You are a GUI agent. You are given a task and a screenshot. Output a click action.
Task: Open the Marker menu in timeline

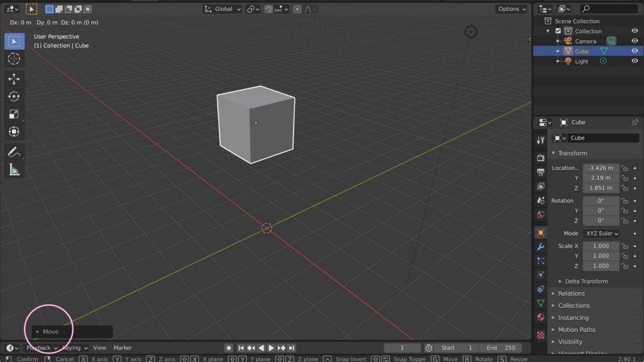click(123, 348)
